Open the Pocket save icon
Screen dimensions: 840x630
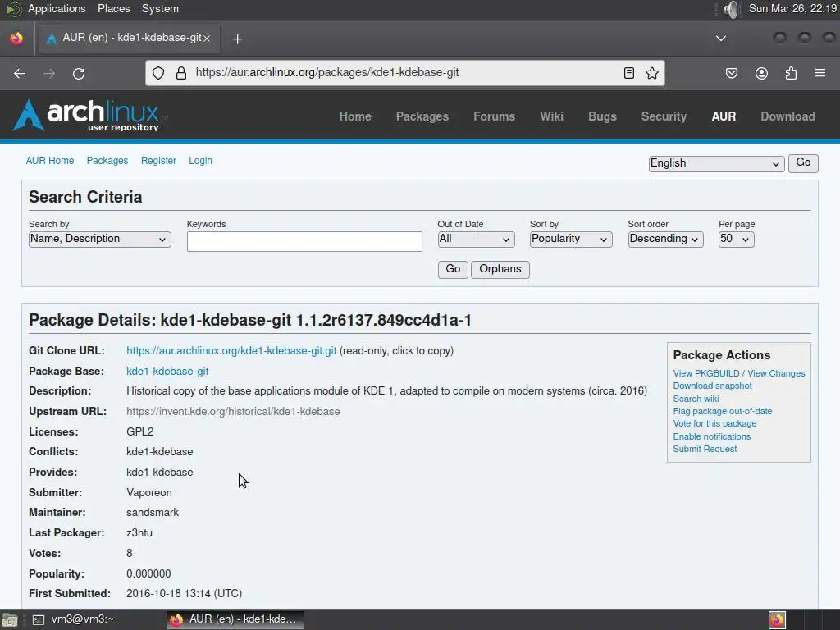tap(731, 73)
